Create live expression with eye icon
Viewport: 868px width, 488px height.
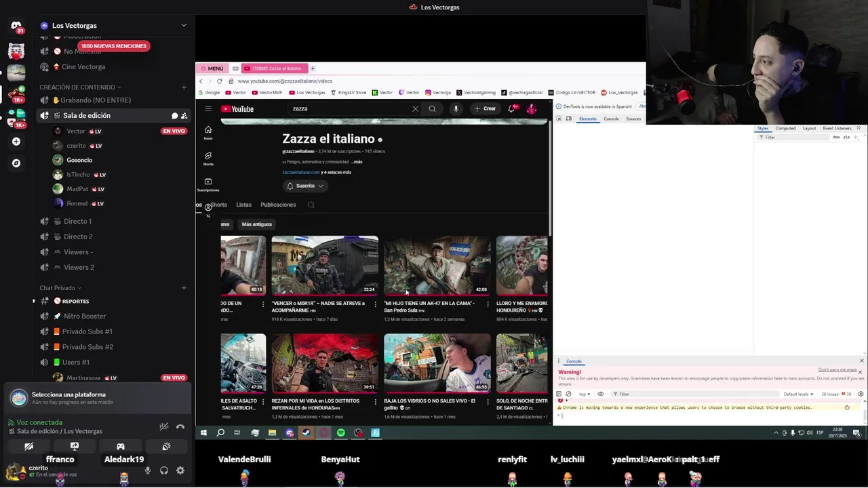pyautogui.click(x=600, y=394)
